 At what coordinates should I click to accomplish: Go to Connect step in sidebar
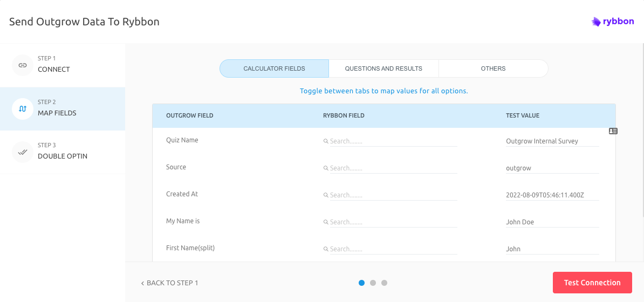63,65
